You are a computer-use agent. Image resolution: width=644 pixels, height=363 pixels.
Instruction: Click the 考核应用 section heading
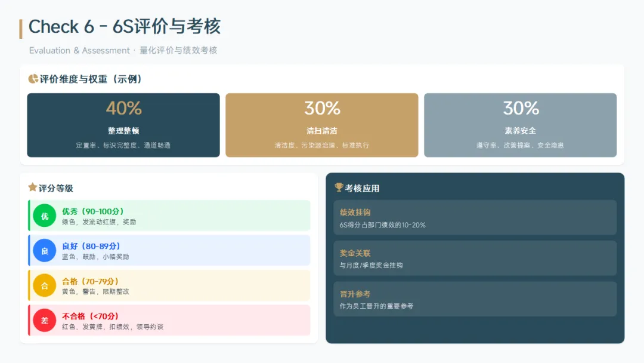point(362,188)
